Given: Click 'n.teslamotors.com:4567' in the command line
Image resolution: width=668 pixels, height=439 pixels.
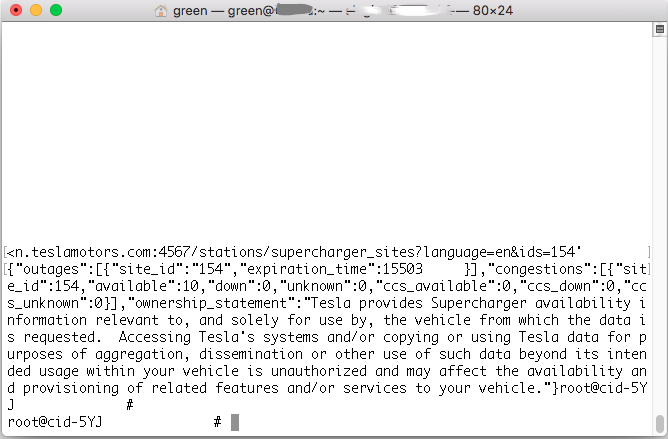Looking at the screenshot, I should coord(103,252).
